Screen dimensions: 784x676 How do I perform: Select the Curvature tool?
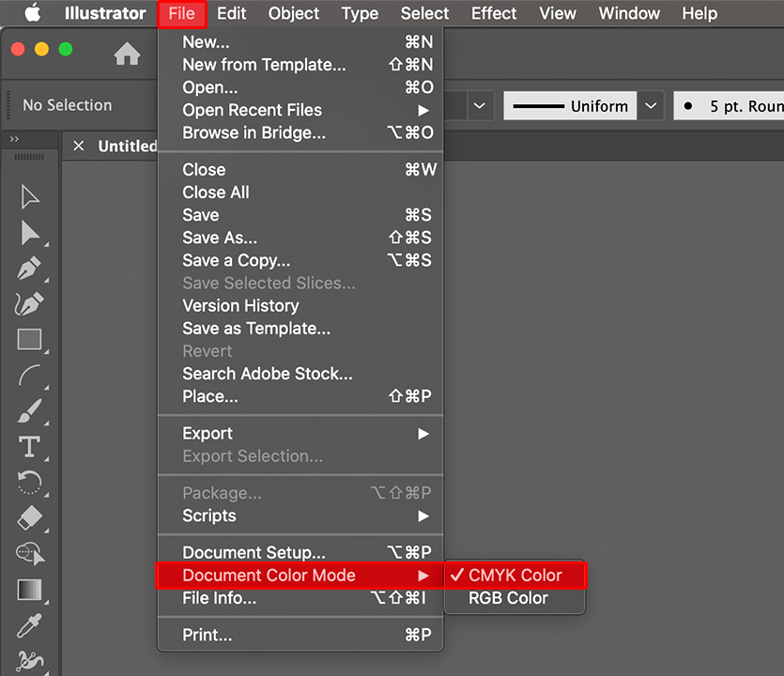tap(29, 303)
